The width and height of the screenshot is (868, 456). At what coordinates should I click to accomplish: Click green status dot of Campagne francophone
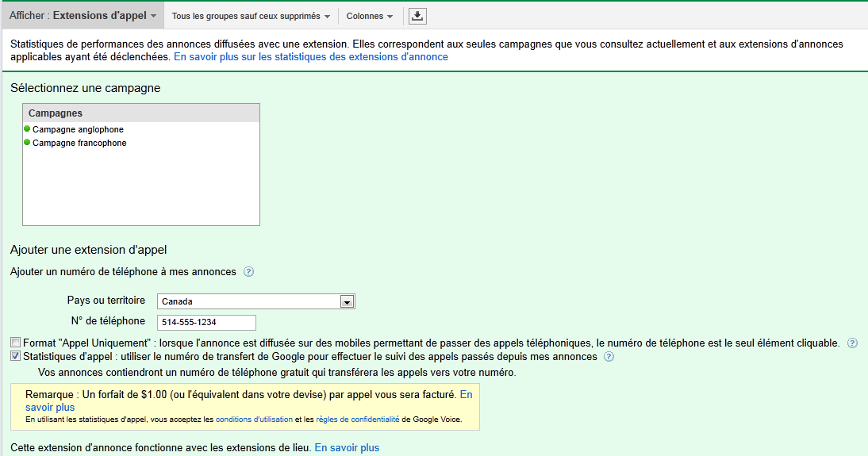click(27, 143)
